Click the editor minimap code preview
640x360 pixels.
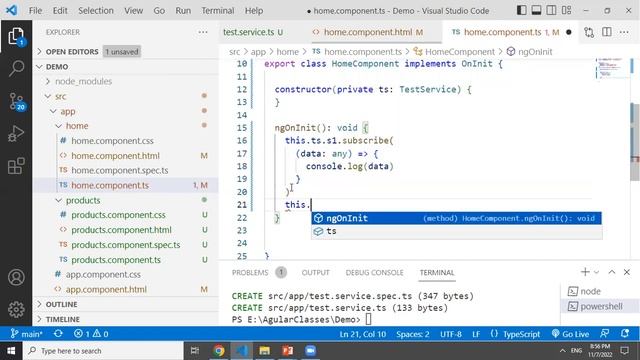click(611, 68)
